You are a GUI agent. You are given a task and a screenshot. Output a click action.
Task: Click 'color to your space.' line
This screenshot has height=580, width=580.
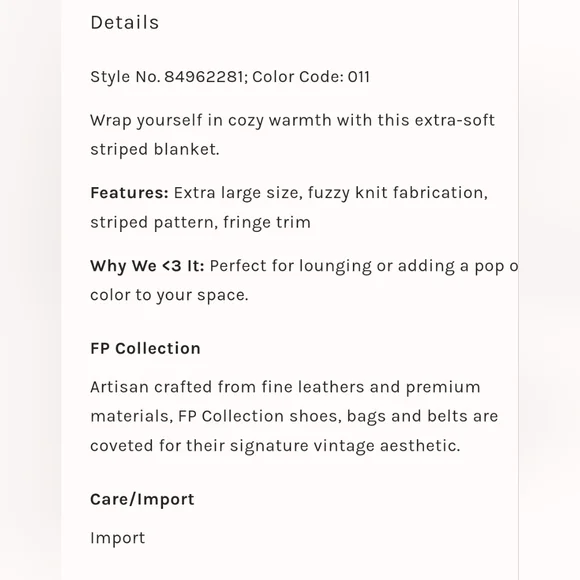point(169,295)
